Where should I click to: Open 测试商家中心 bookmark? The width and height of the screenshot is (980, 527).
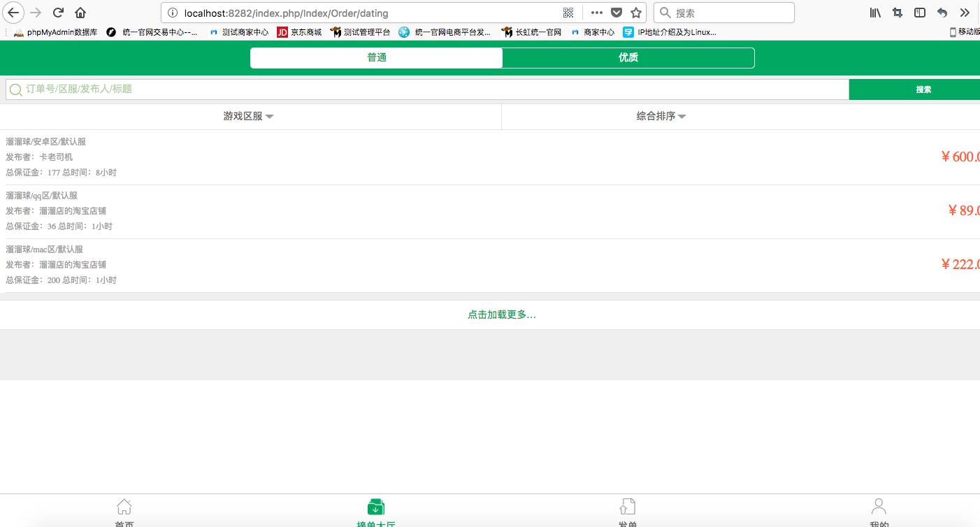(x=239, y=32)
